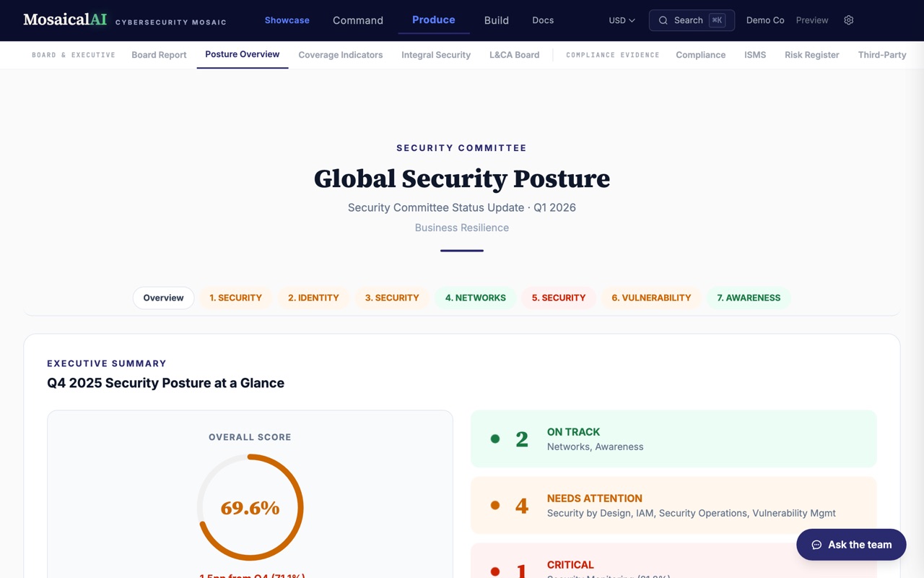This screenshot has width=924, height=578.
Task: Open the USD currency dropdown
Action: [622, 20]
